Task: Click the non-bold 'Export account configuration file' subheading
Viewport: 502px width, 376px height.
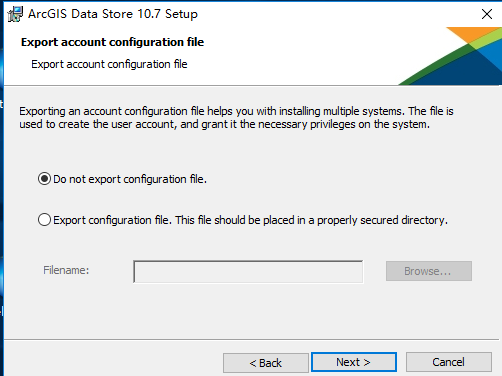Action: pos(109,64)
